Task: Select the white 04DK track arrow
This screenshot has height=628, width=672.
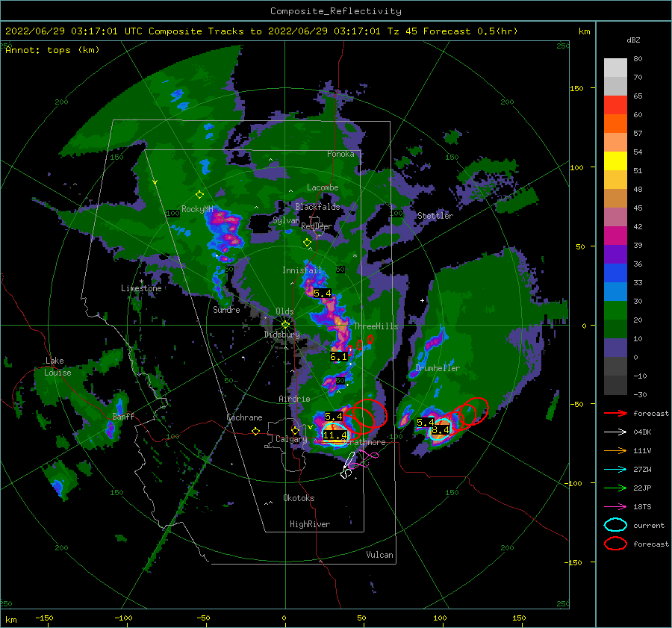Action: tap(615, 432)
